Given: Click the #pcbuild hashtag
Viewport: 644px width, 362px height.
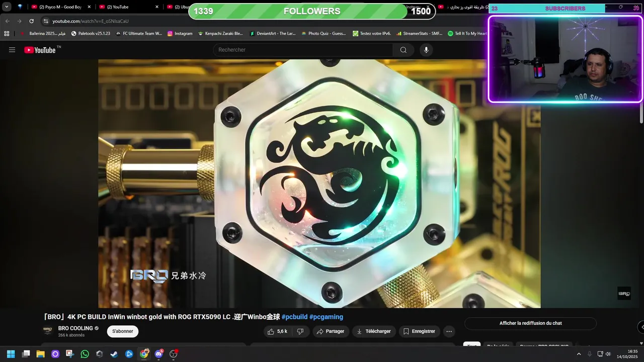Looking at the screenshot, I should [x=294, y=317].
